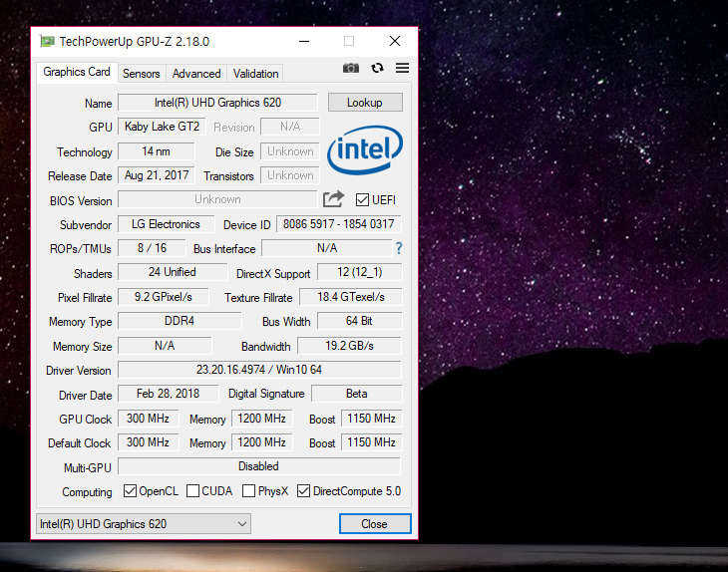Switch to the Advanced tab
The height and width of the screenshot is (572, 728).
[x=196, y=74]
